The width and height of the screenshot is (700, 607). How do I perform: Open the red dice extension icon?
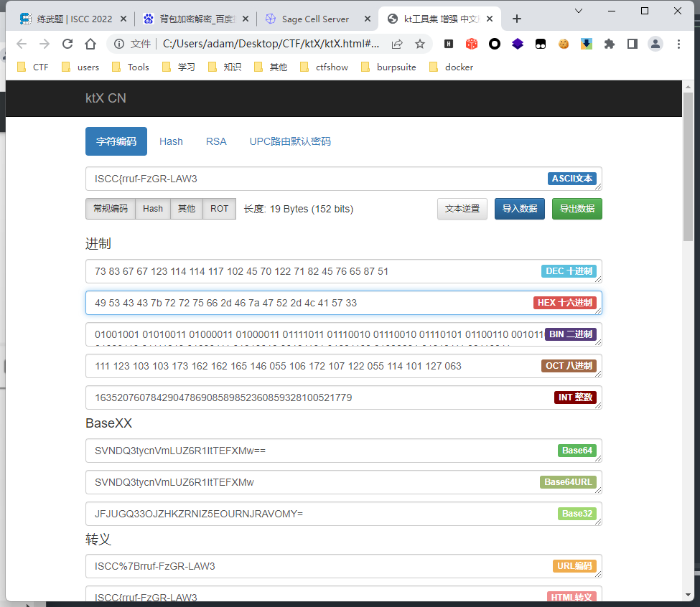tap(472, 44)
